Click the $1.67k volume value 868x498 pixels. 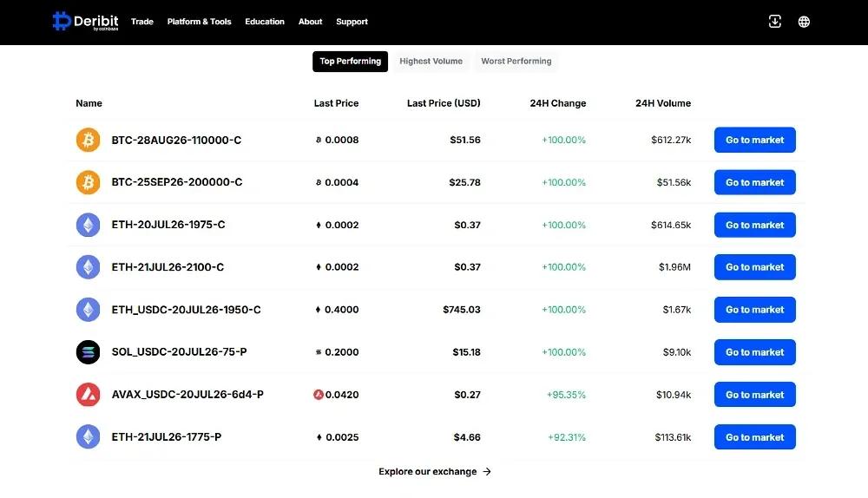click(677, 310)
